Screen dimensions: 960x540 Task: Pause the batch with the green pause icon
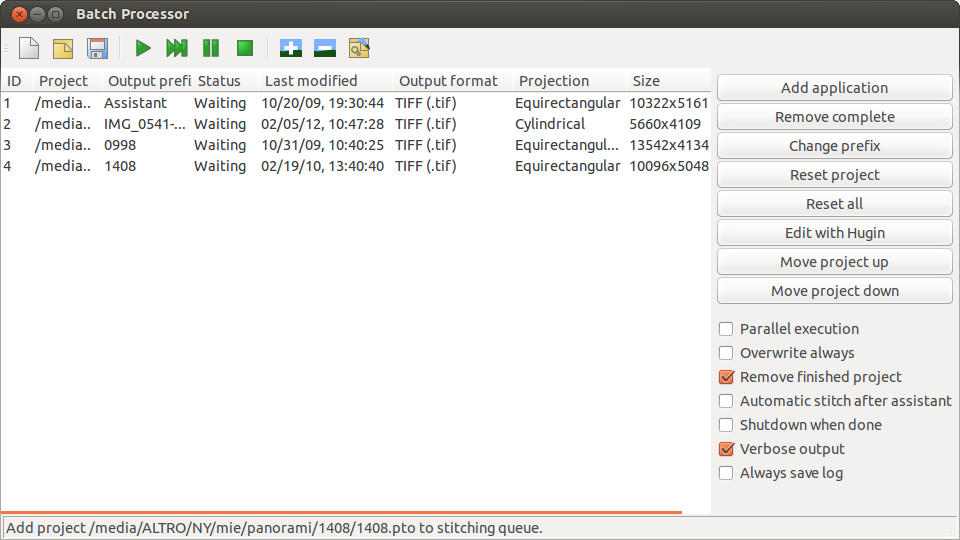211,48
